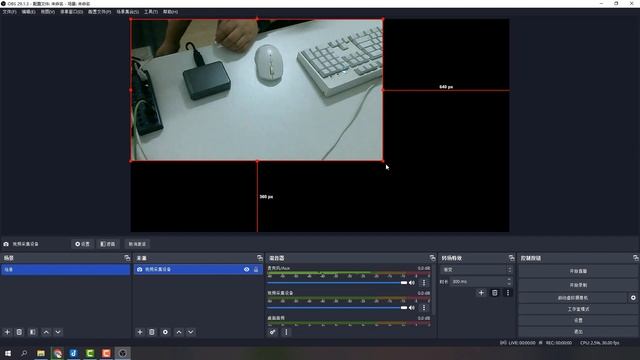Increase transition duration with up stepper
Screen dimensions: 640x360
point(509,280)
